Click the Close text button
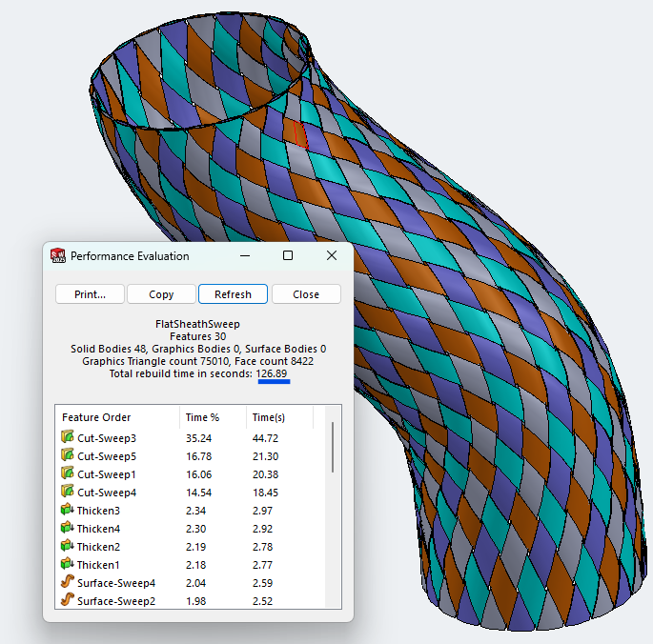The image size is (653, 644). point(306,294)
